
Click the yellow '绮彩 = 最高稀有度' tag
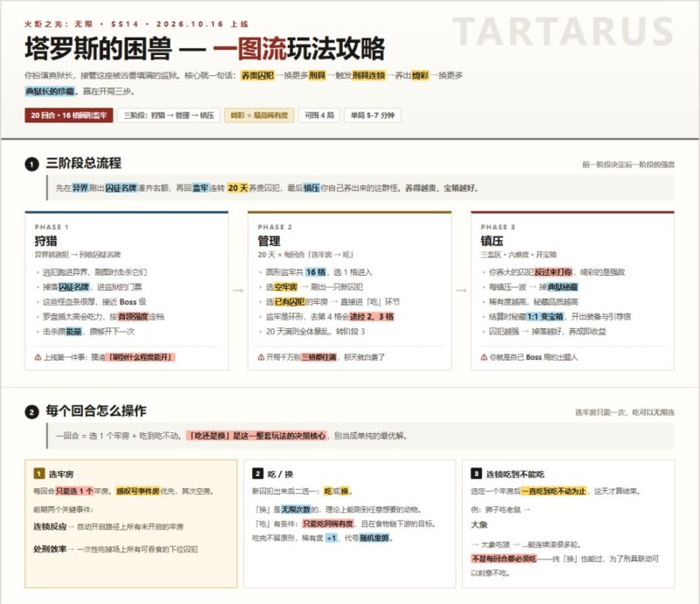(259, 116)
